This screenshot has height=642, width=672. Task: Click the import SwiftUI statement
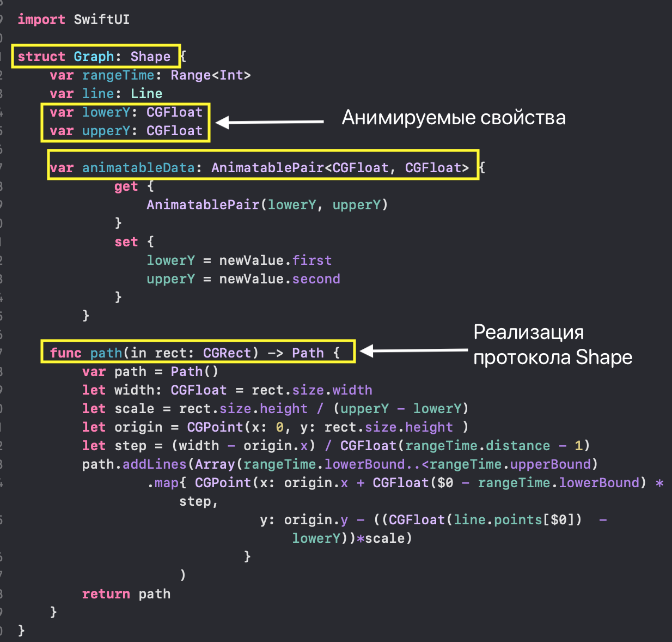tap(74, 20)
